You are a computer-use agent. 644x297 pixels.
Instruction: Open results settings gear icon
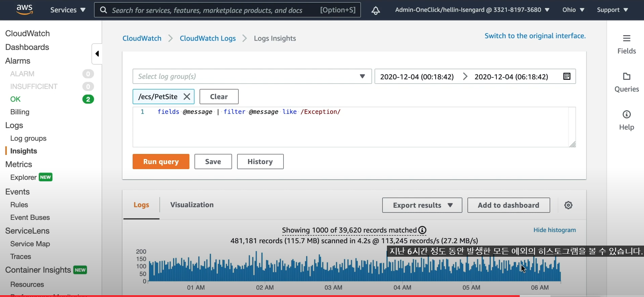point(568,205)
